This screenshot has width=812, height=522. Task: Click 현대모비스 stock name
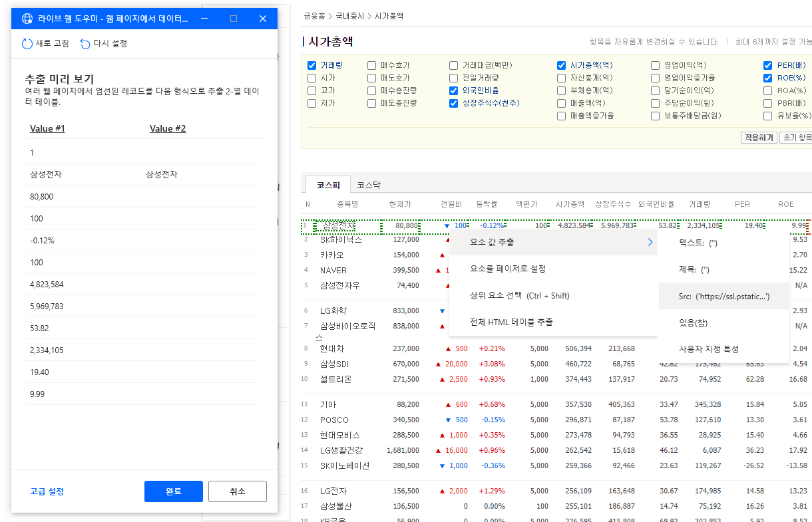[x=340, y=435]
